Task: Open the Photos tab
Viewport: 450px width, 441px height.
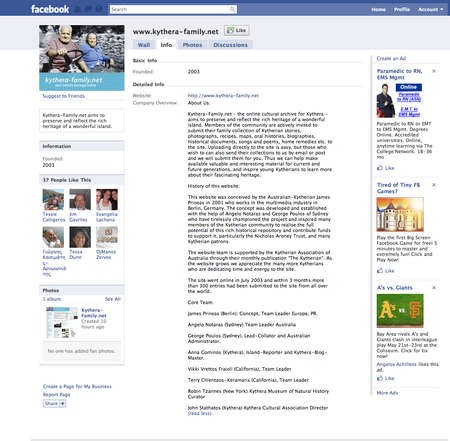Action: (x=192, y=45)
